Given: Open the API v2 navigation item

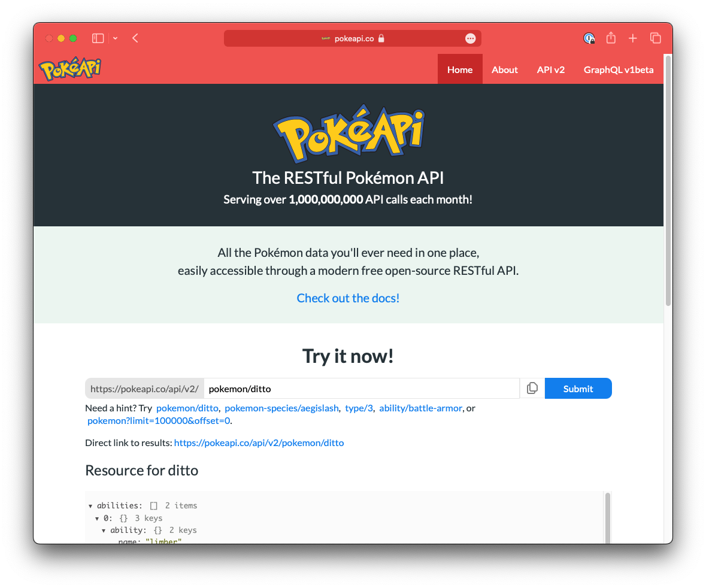Looking at the screenshot, I should tap(550, 69).
